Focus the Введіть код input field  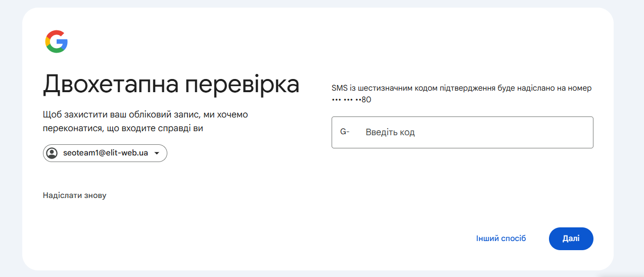point(475,132)
